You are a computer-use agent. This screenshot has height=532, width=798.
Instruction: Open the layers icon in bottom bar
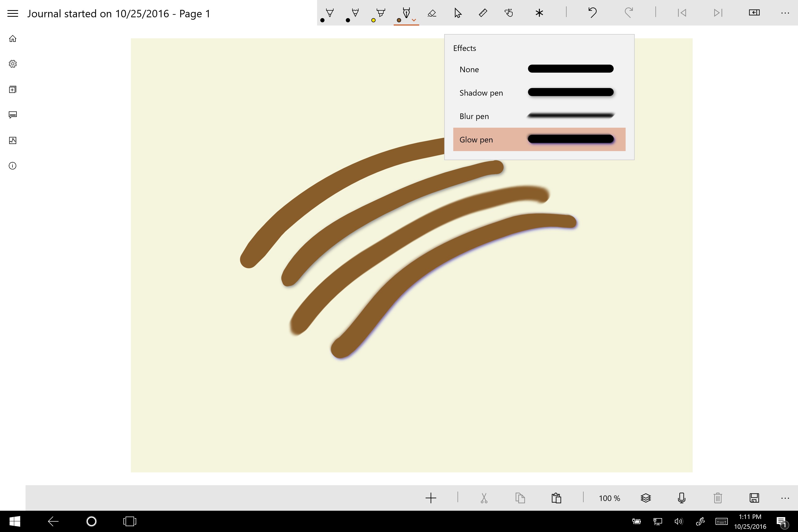[x=646, y=498]
